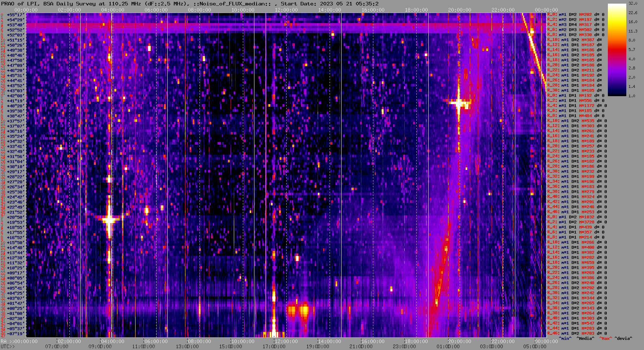The height and width of the screenshot is (350, 644).
Task: Click the stats row with M=1372
Action: tap(577, 106)
